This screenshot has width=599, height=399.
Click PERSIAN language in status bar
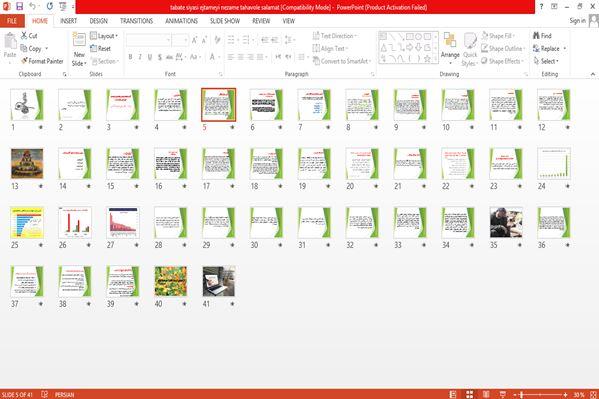[x=64, y=394]
